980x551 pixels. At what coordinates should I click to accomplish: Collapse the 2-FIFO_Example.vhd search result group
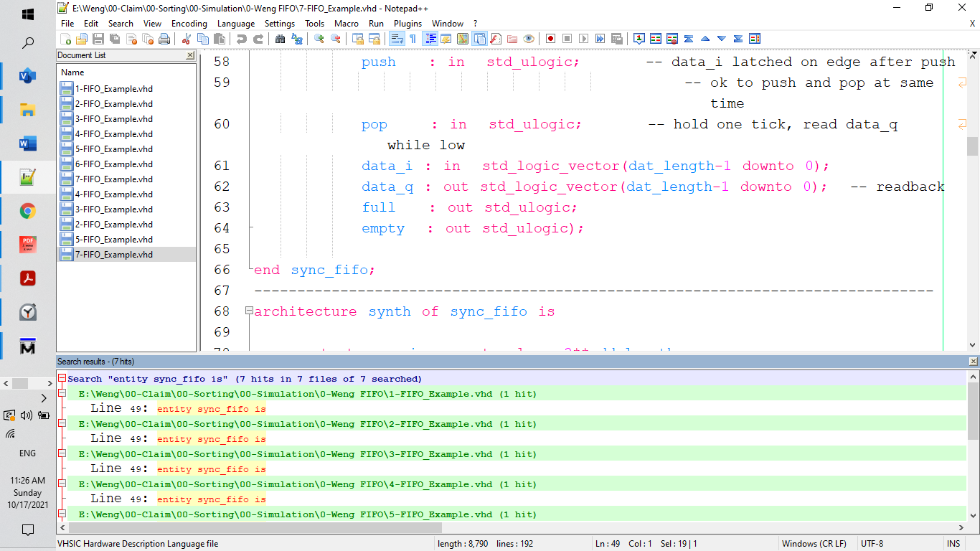pyautogui.click(x=62, y=423)
